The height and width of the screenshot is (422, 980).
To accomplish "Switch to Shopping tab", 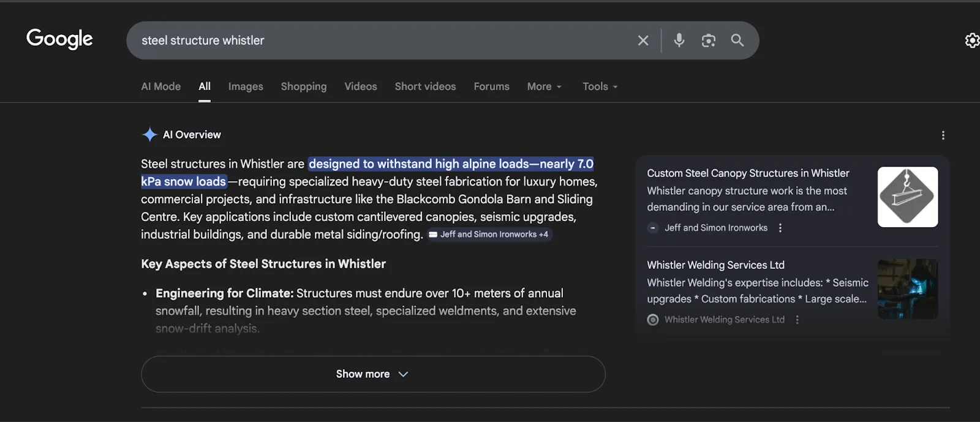I will pyautogui.click(x=304, y=86).
